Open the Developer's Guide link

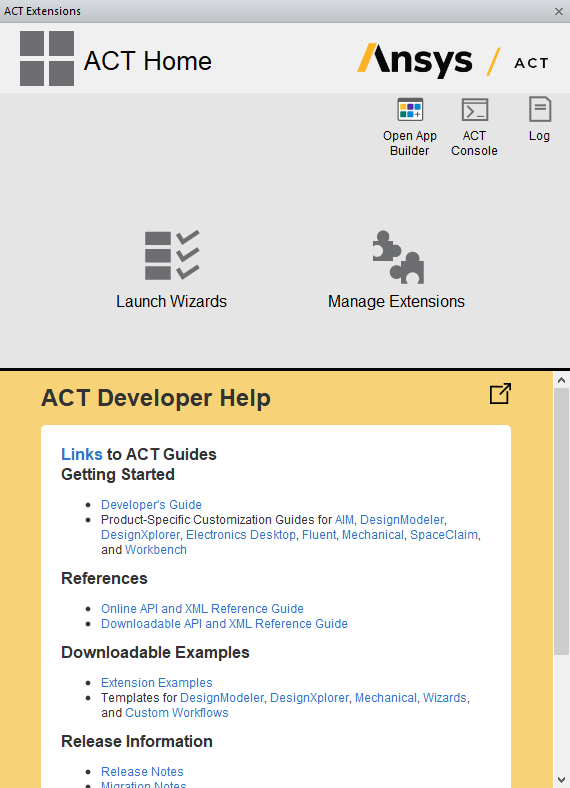point(151,505)
